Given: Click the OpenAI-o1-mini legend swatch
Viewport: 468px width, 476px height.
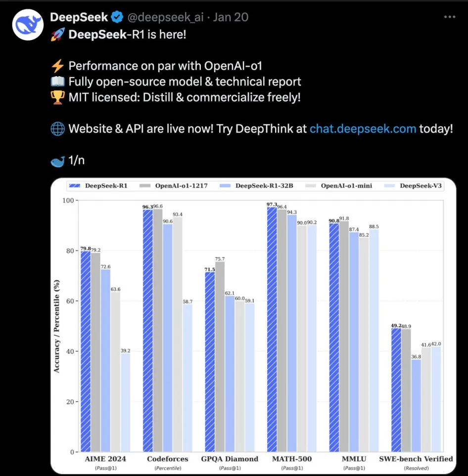Looking at the screenshot, I should pos(310,186).
